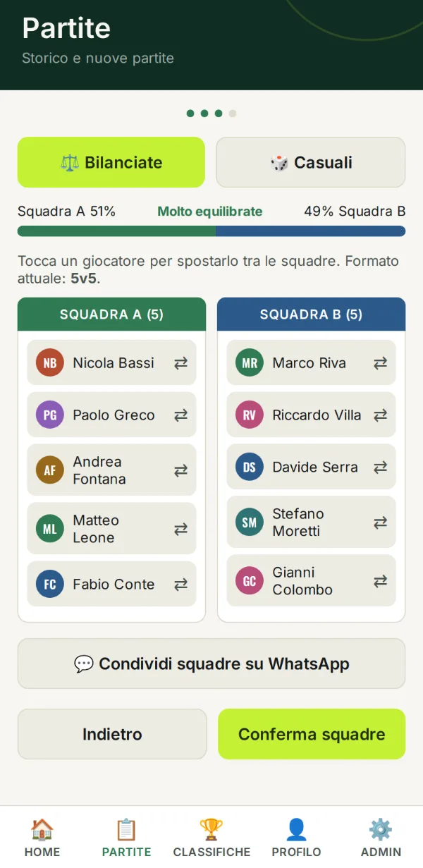Go back with the Indietro button
The image size is (423, 868).
pyautogui.click(x=112, y=734)
